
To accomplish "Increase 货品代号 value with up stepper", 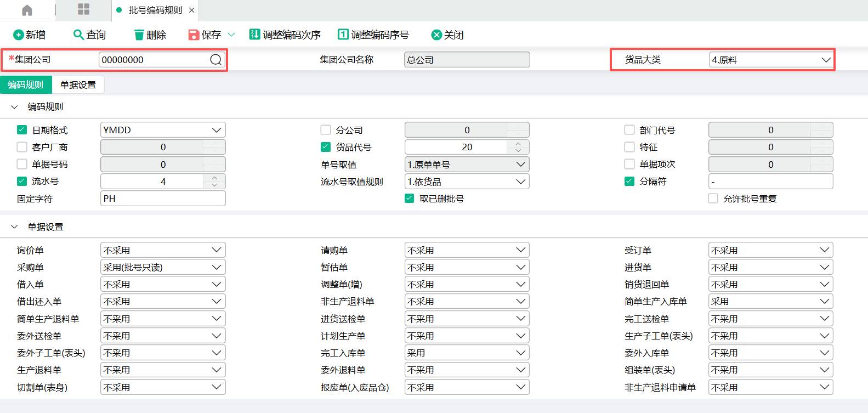I will point(518,144).
